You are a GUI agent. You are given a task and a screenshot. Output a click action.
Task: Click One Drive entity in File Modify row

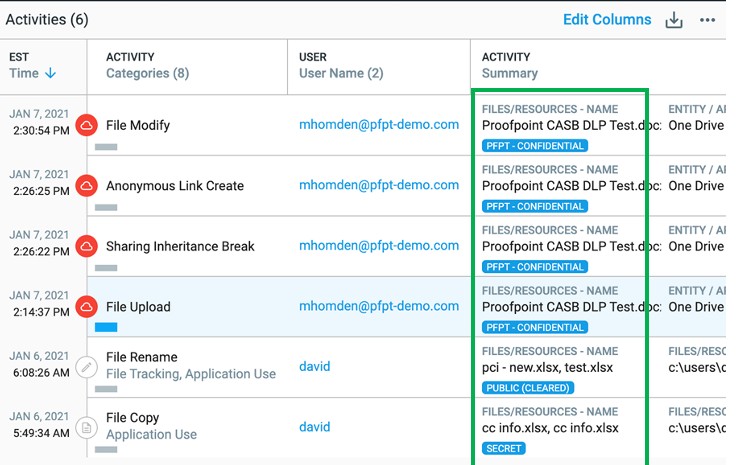[x=696, y=125]
